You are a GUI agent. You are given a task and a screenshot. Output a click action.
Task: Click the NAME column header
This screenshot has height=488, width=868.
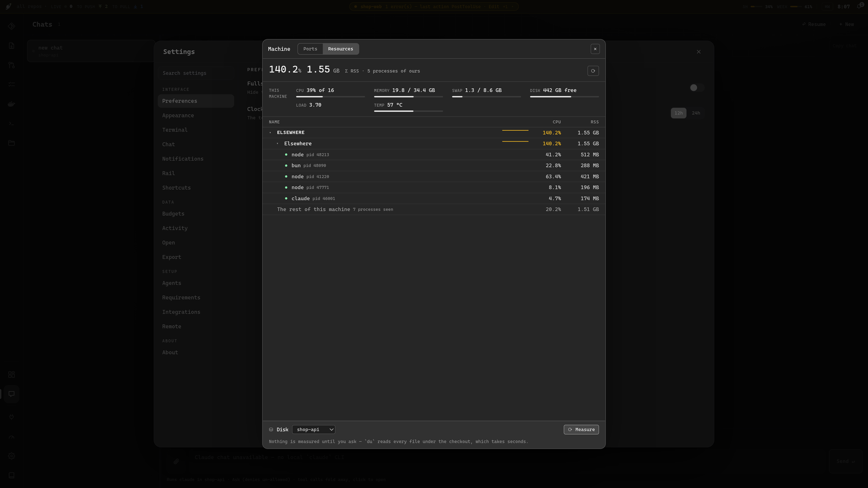click(274, 122)
